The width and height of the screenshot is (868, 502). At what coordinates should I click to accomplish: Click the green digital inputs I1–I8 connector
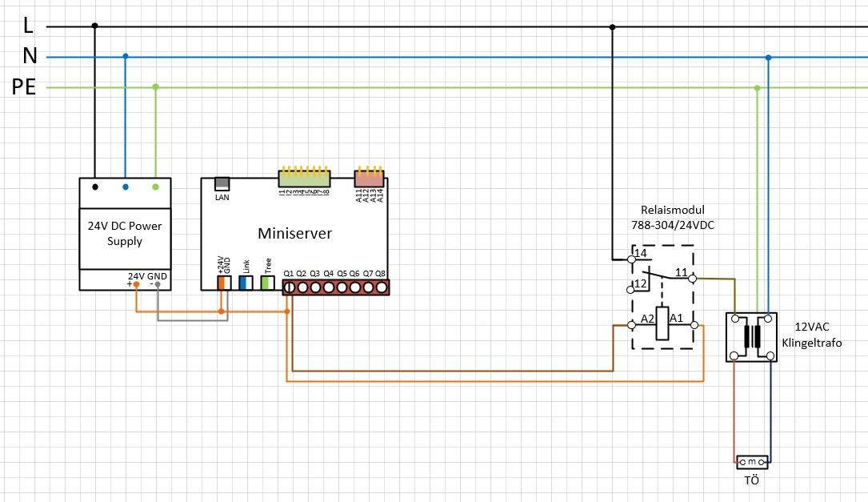(304, 179)
